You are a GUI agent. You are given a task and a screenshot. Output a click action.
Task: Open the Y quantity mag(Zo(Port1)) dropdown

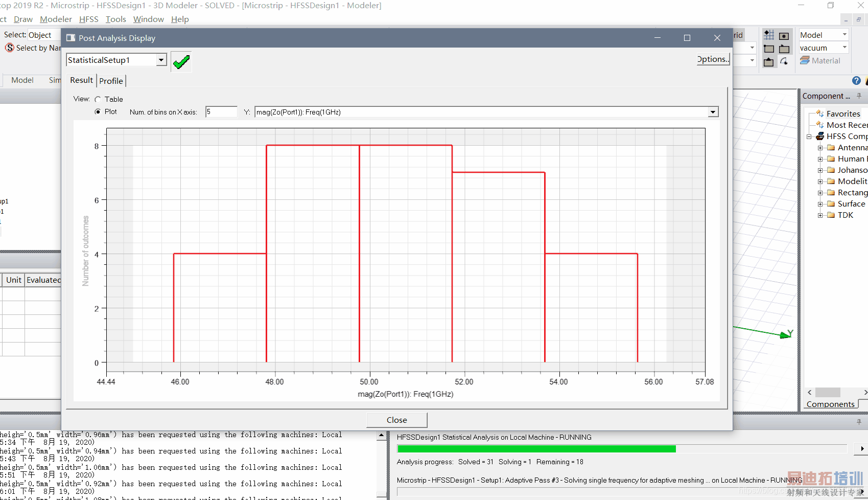[713, 112]
